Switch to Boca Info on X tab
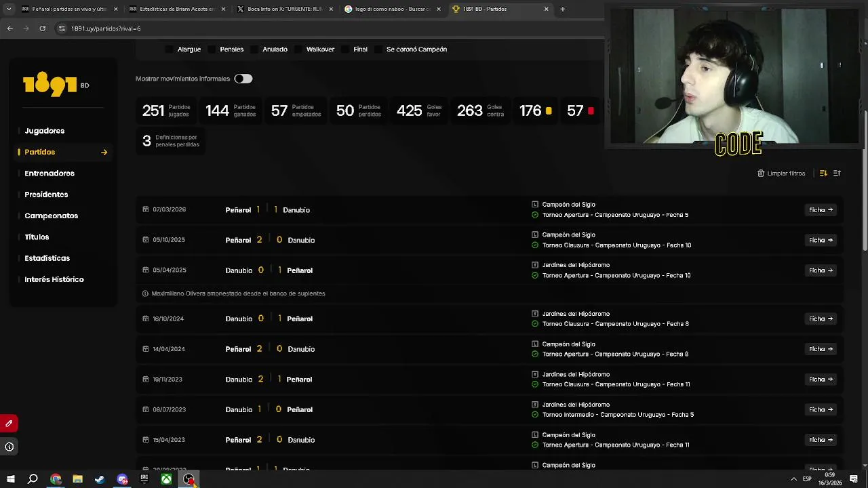Screen dimensions: 868x488 pos(285,9)
